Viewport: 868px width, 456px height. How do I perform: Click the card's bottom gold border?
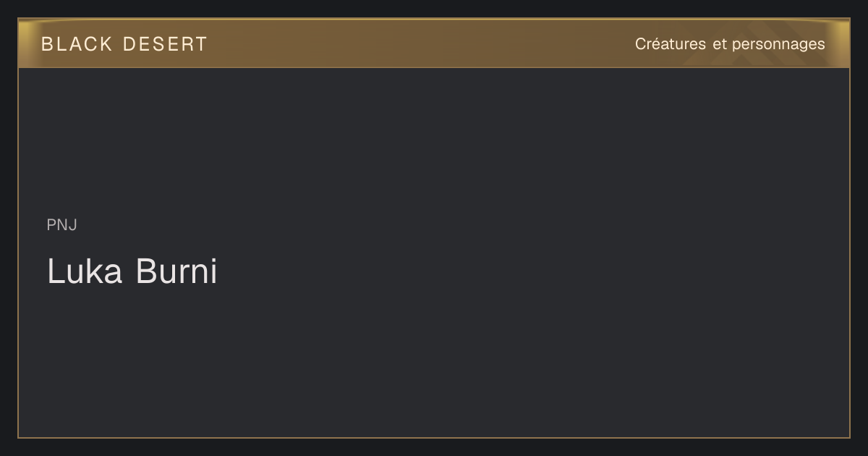[434, 437]
